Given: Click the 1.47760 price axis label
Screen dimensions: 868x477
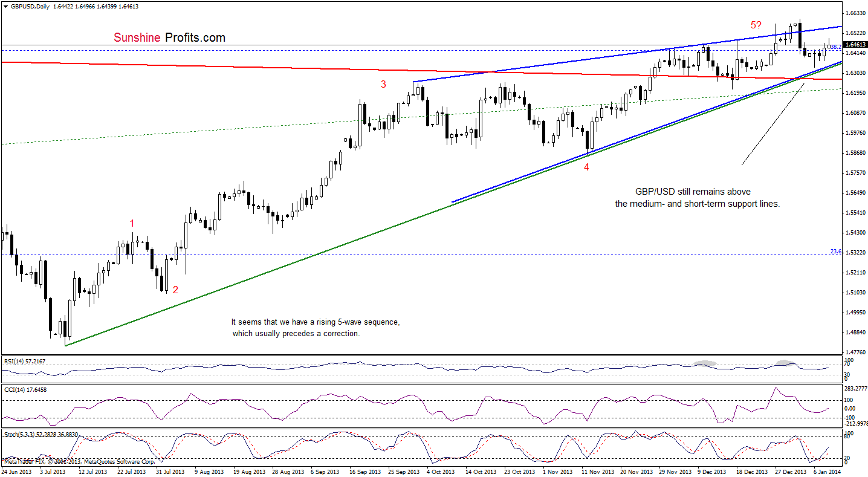Looking at the screenshot, I should (855, 352).
